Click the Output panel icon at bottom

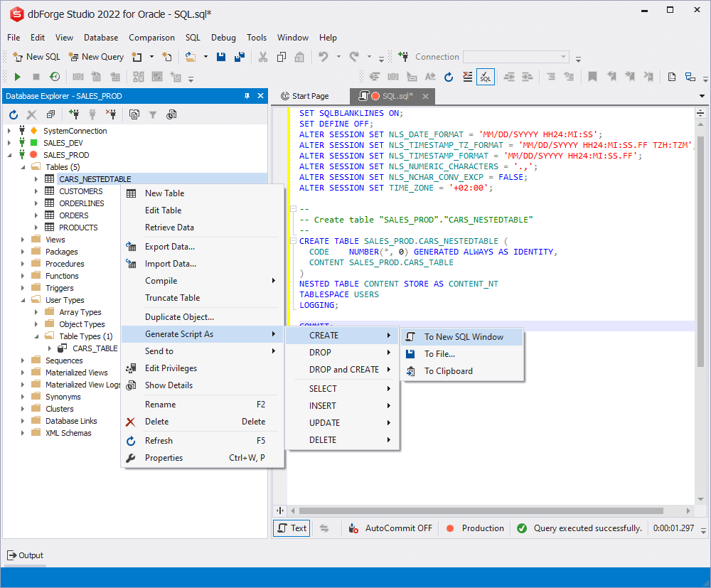(12, 555)
